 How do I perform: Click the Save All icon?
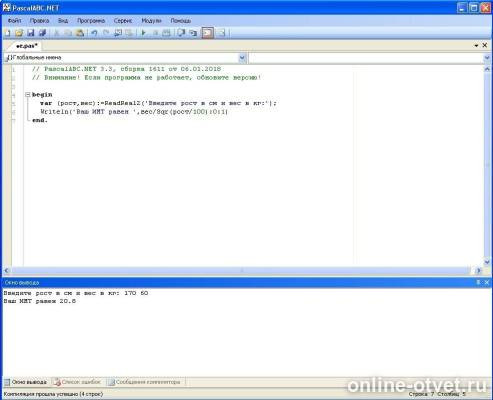coord(42,33)
